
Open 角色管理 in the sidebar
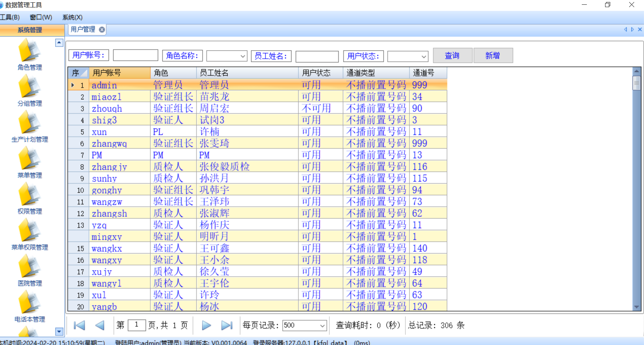coord(29,55)
